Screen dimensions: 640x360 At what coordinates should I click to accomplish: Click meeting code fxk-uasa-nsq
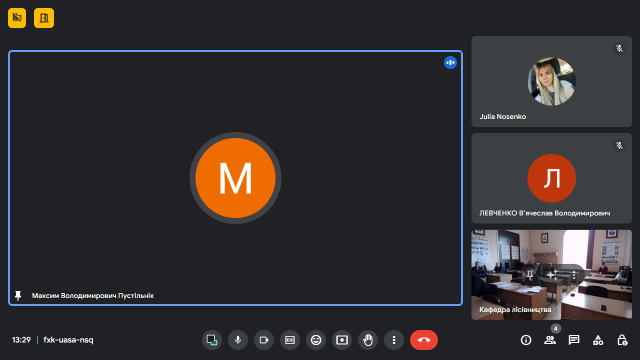point(68,340)
